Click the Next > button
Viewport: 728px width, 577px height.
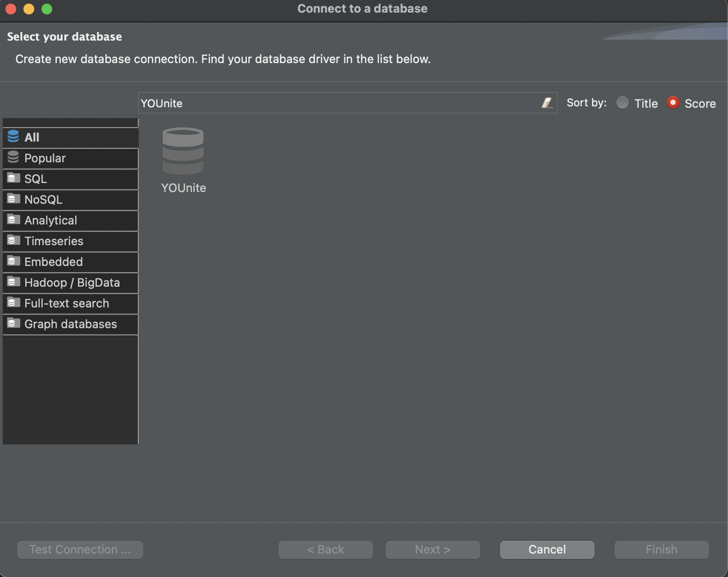pos(432,550)
